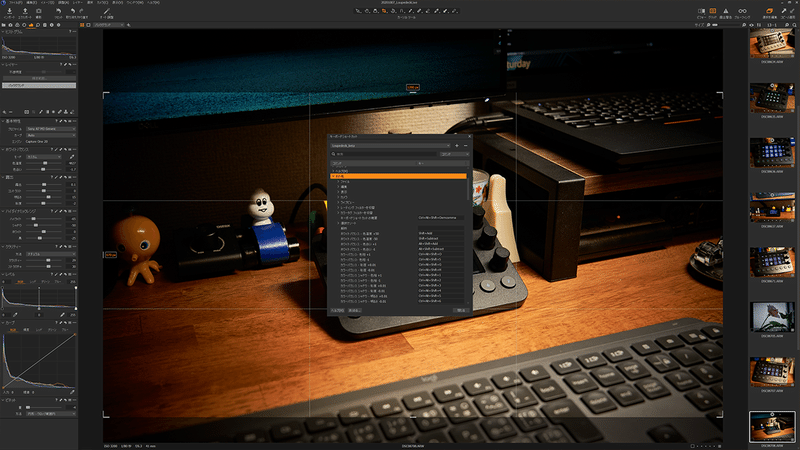The image size is (800, 450).
Task: Click the shortcut cell reading "Shift+Add"
Action: point(441,233)
